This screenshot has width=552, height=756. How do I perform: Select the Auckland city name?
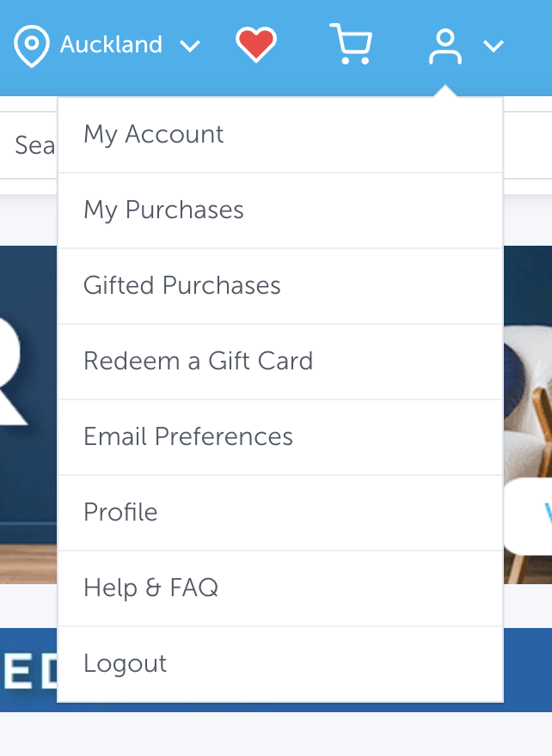coord(110,45)
